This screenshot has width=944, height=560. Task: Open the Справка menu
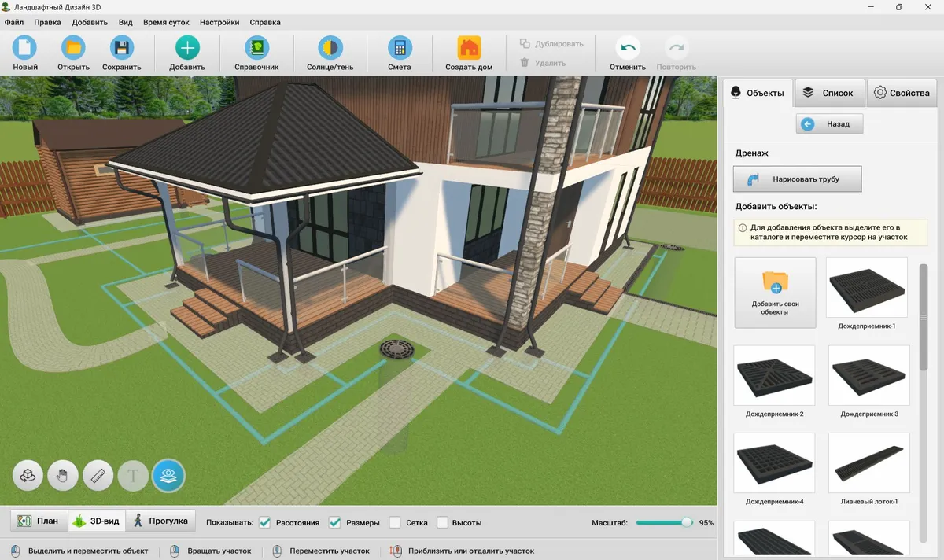[x=265, y=23]
